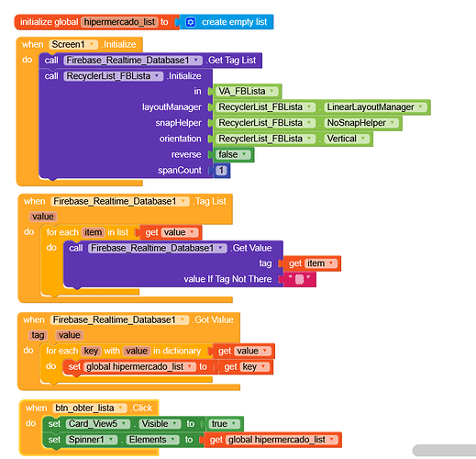Viewport: 476px width, 459px height.
Task: Open the Visible property dropdown
Action: 160,424
